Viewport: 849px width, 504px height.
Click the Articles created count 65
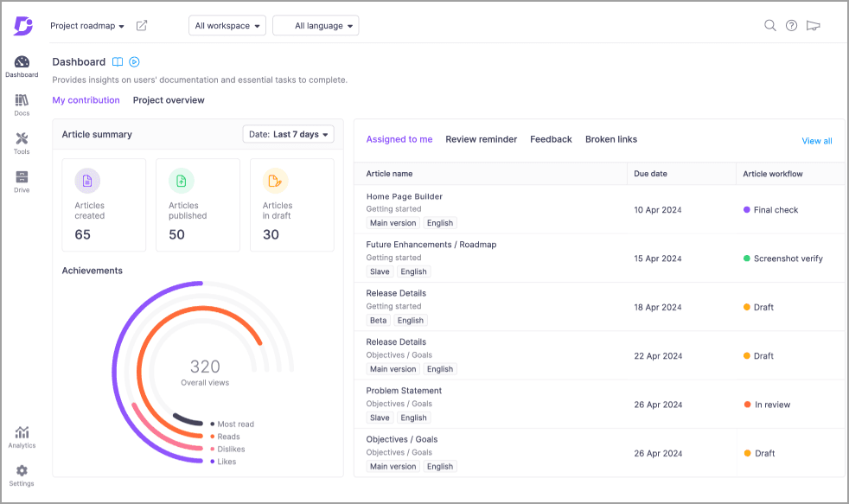[x=83, y=235]
